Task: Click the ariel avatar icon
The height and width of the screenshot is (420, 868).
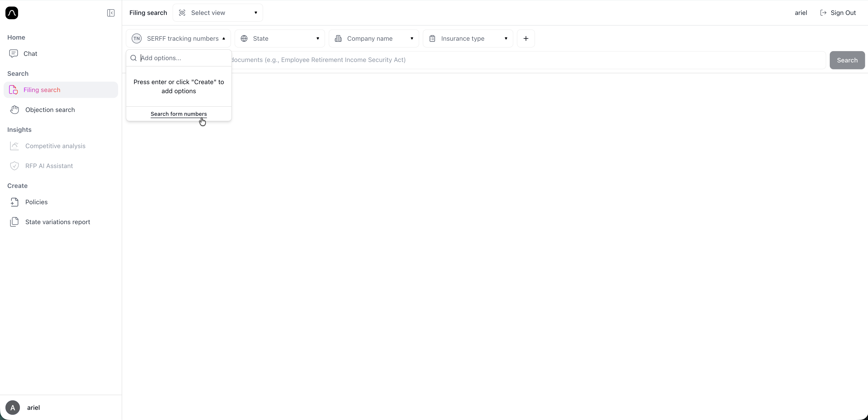Action: click(x=13, y=408)
